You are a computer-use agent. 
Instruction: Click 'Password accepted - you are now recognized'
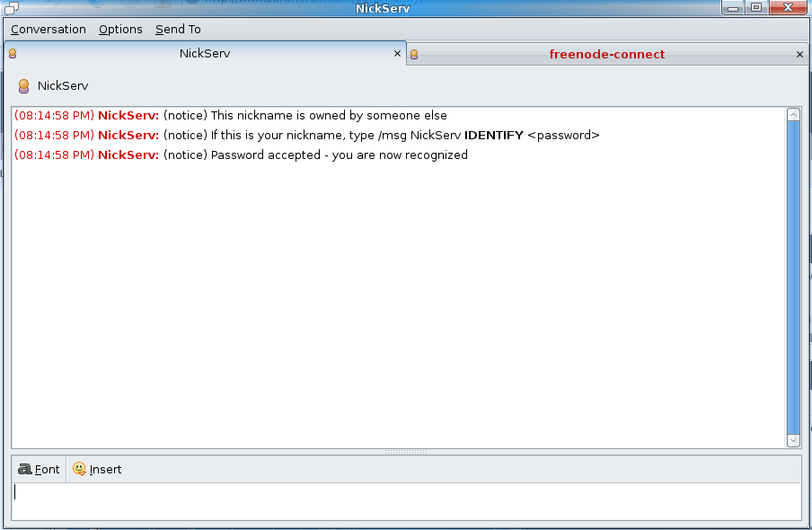point(340,155)
